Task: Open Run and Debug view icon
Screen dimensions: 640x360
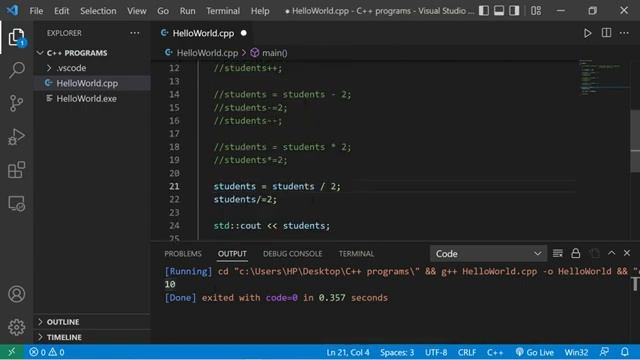Action: 16,137
